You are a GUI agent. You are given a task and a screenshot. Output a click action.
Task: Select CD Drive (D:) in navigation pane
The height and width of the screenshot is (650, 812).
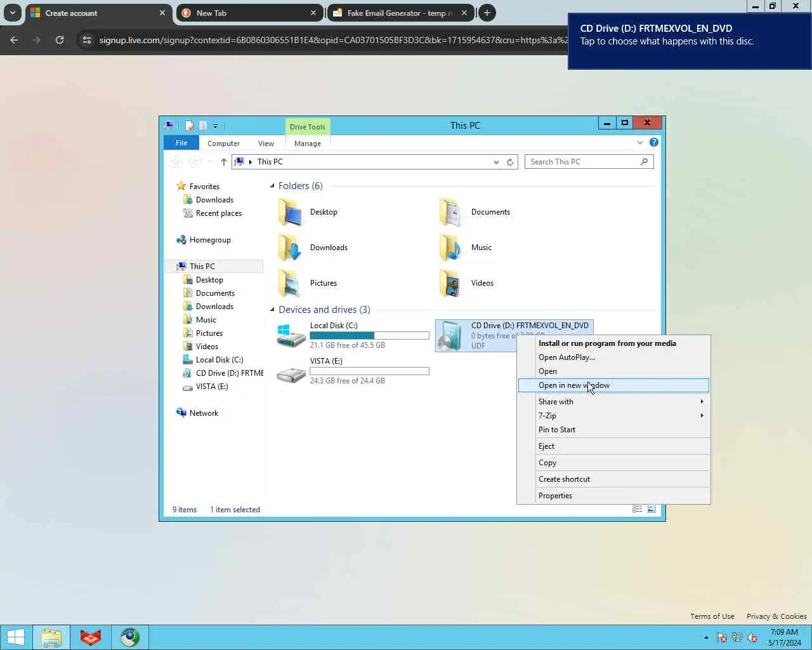click(223, 373)
